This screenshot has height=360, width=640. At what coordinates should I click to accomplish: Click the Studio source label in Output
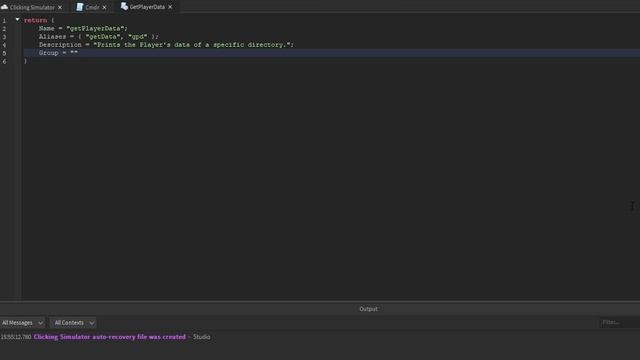202,337
